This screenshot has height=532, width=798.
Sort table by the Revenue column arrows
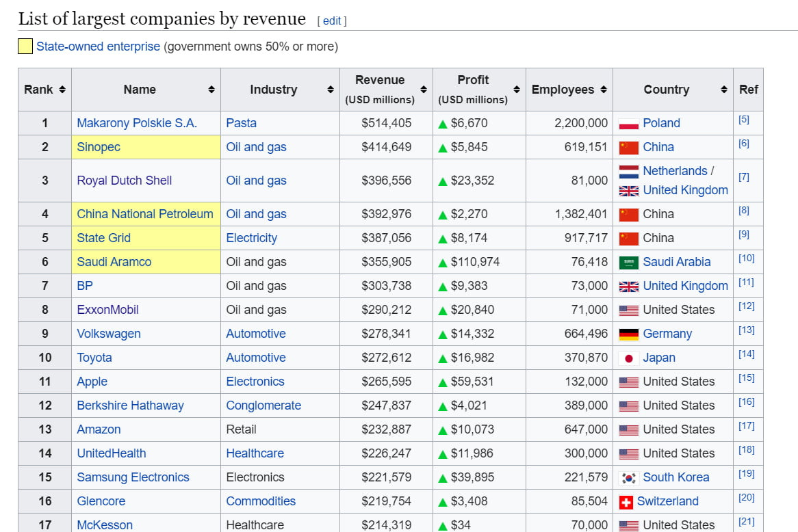pos(424,90)
